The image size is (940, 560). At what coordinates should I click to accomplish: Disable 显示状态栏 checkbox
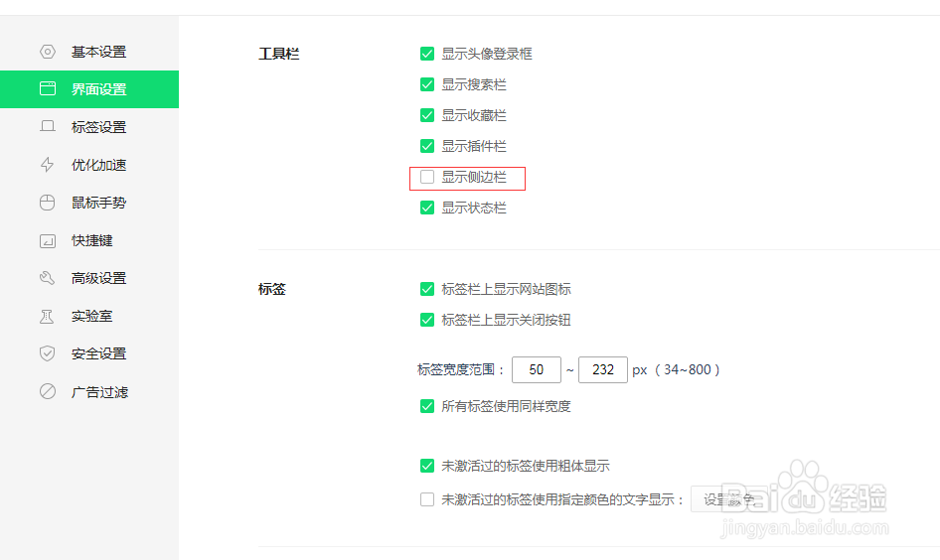pyautogui.click(x=427, y=209)
